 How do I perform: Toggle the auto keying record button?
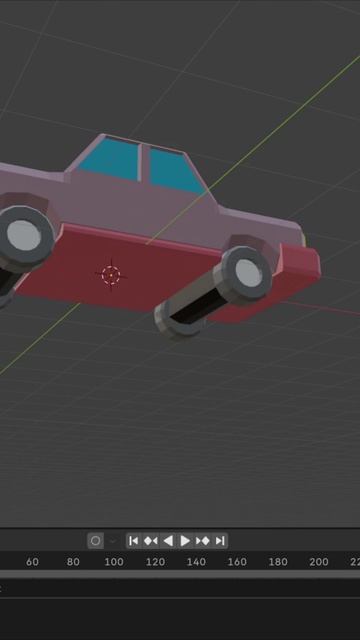(x=96, y=541)
